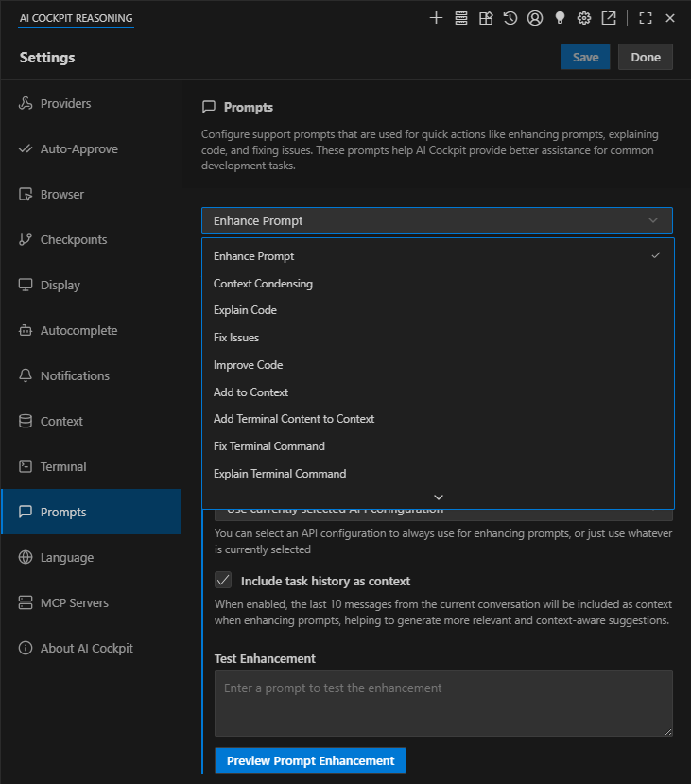Select the Fix Issues prompt option
691x784 pixels.
(235, 337)
